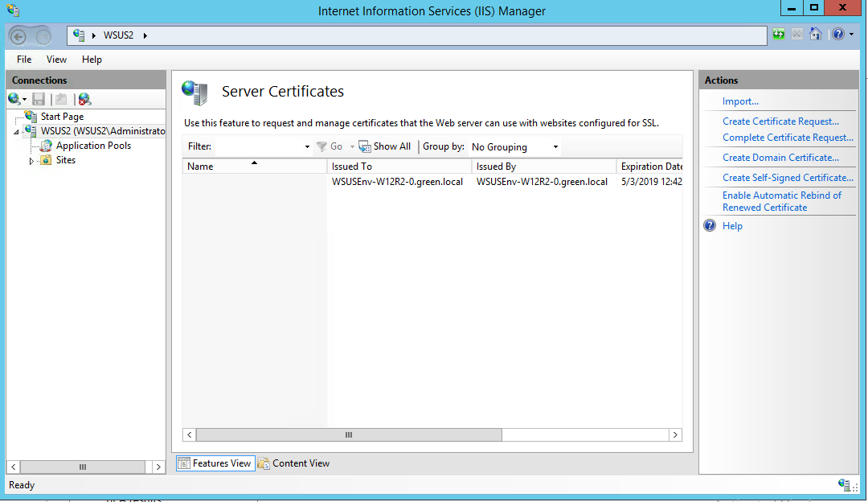Click the configuration status icon in status bar

pyautogui.click(x=844, y=485)
